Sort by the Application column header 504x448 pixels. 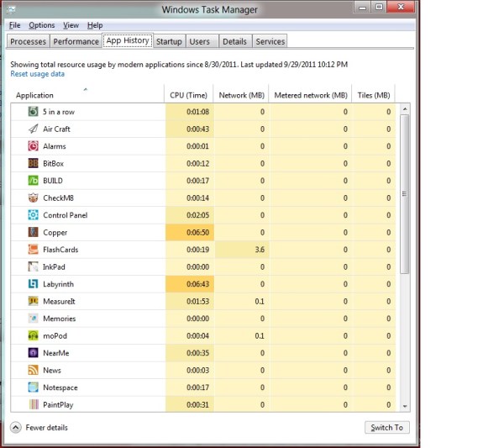[x=34, y=96]
